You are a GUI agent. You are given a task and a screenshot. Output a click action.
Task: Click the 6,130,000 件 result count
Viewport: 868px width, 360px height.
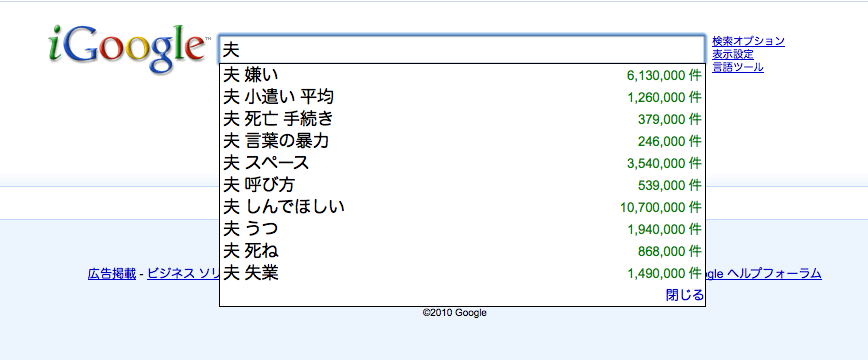pos(664,76)
